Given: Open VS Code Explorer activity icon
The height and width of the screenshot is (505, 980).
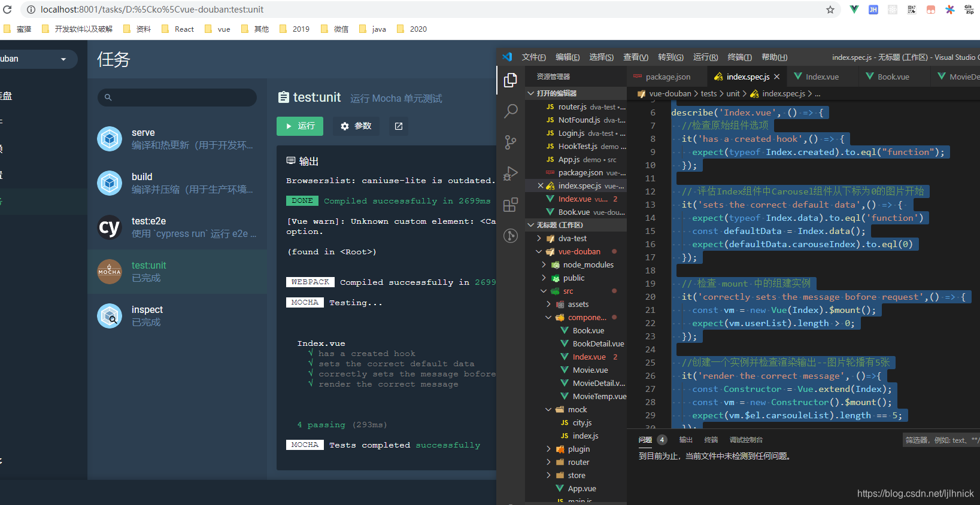Looking at the screenshot, I should tap(511, 80).
